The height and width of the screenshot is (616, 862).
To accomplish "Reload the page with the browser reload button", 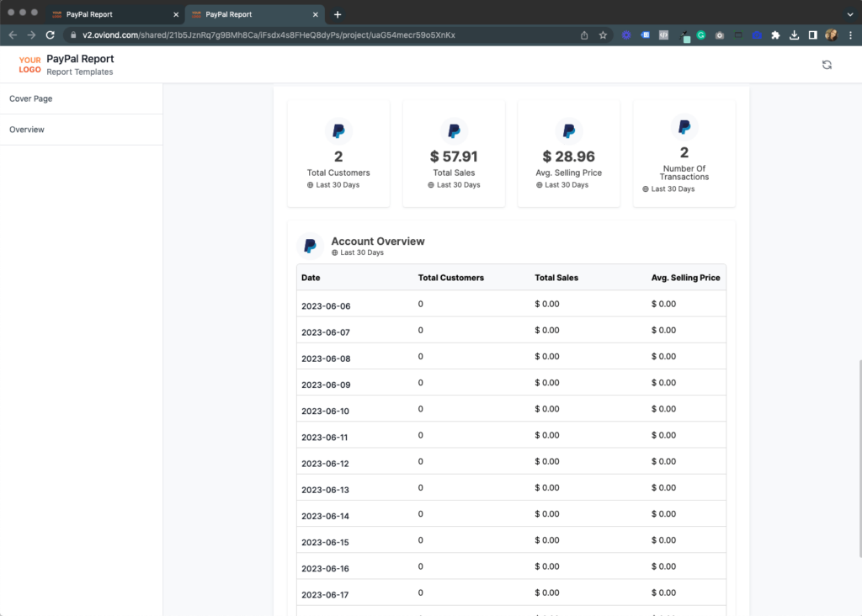I will tap(50, 35).
